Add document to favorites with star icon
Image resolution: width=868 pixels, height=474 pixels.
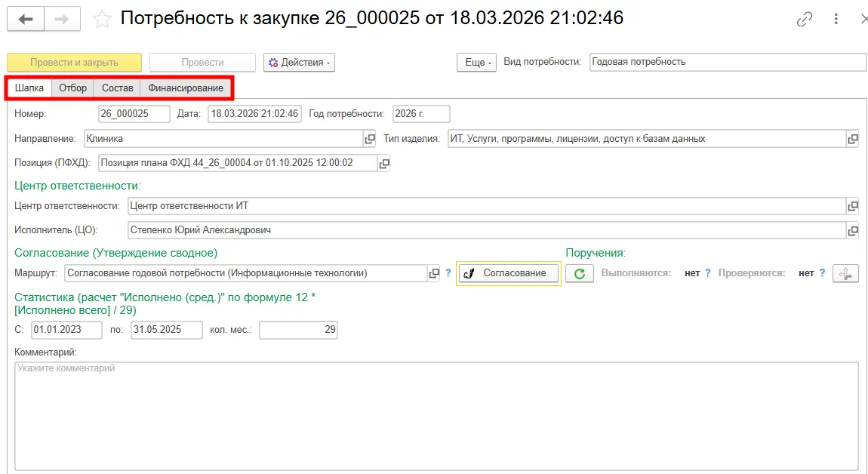(102, 20)
